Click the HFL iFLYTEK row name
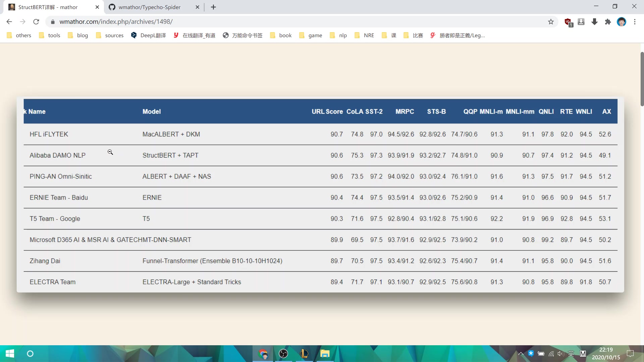Screen dimensions: 644x362 (49, 134)
